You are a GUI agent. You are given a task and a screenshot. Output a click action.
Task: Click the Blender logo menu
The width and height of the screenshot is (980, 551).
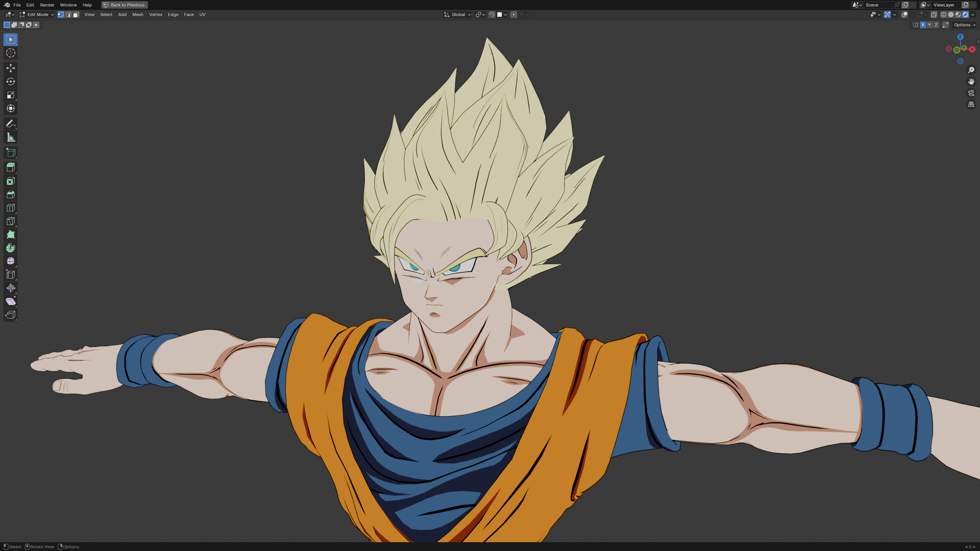[7, 5]
